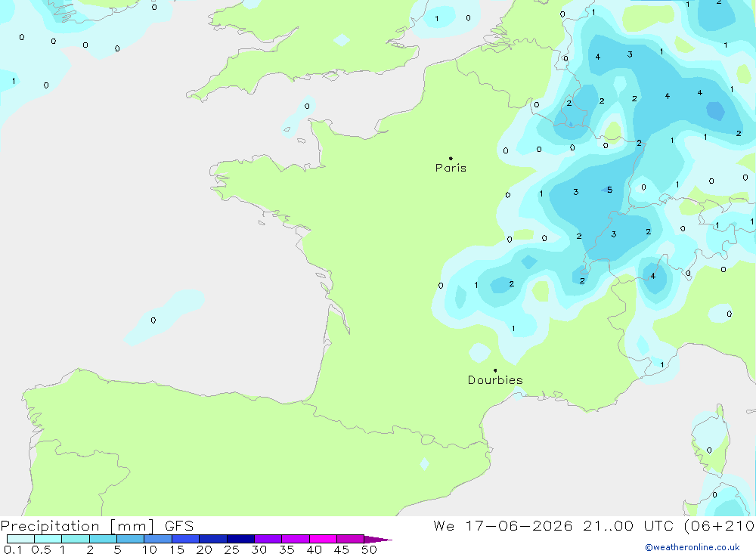Pick the 45–50 mm legend swatch
This screenshot has height=554, width=756.
tap(350, 539)
